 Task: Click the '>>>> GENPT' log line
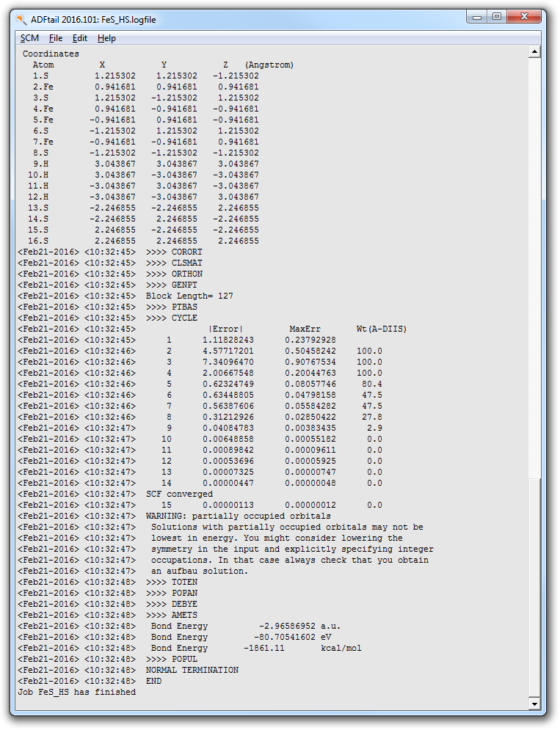coord(172,285)
